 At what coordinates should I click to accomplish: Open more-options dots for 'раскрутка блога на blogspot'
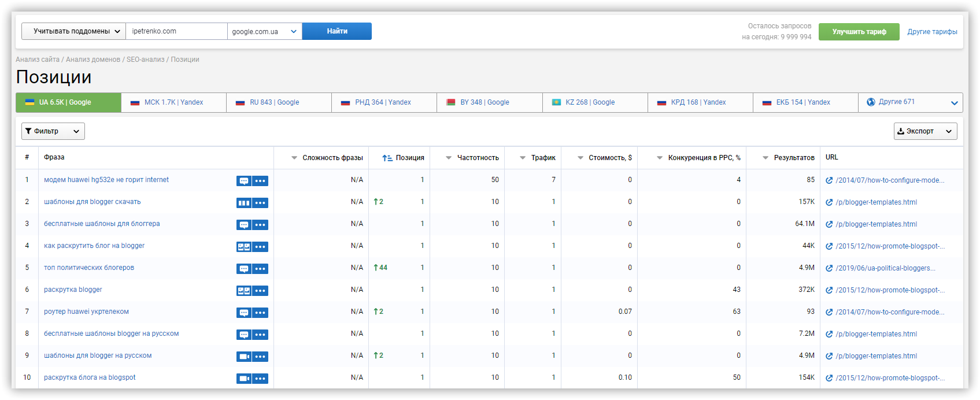(260, 379)
